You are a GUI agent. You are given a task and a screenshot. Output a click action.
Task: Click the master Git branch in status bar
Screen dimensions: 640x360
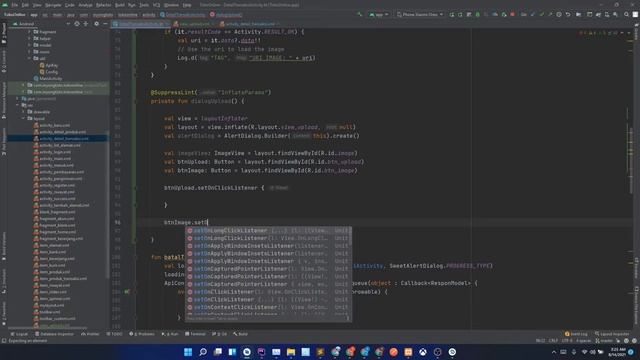604,340
